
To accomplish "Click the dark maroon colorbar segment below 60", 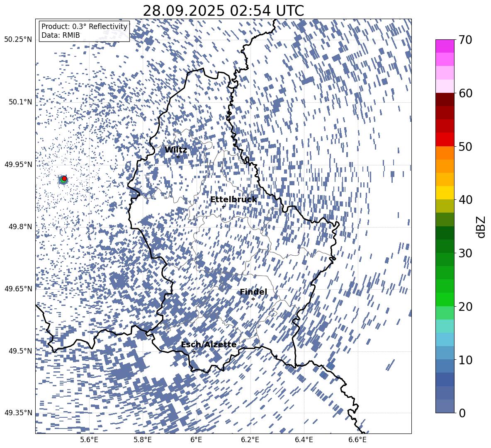I will pos(445,99).
